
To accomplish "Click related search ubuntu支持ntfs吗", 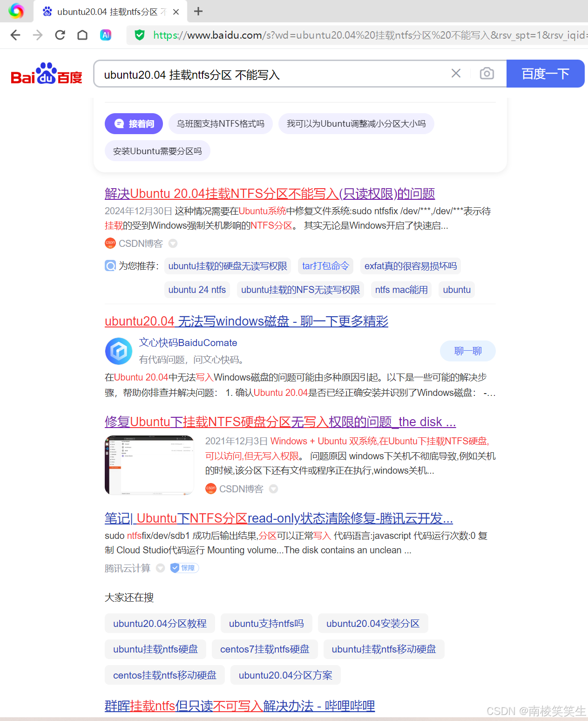I will click(x=266, y=623).
